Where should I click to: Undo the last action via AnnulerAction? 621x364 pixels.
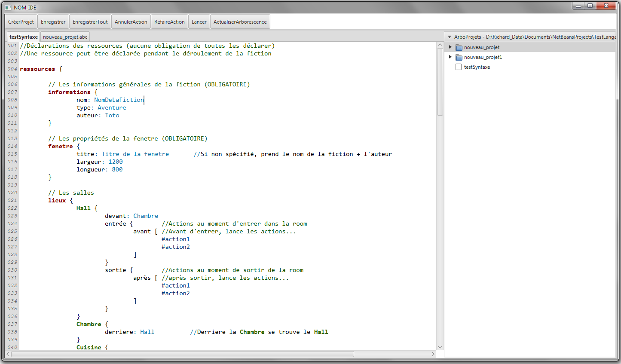pos(131,21)
